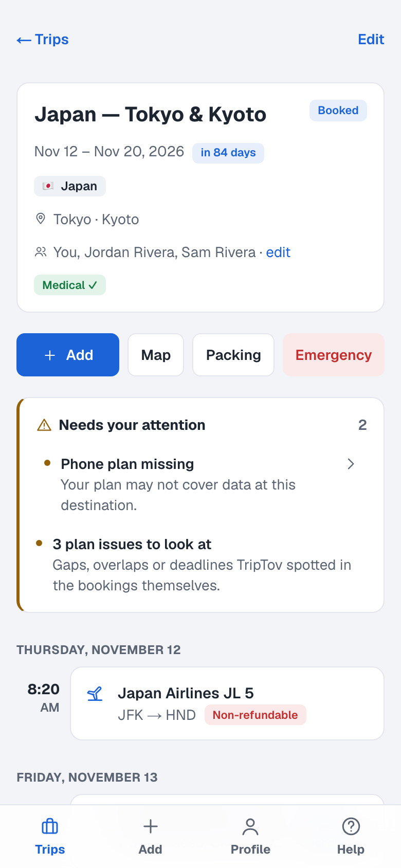Screen dimensions: 401x868
Task: Tap the Medical checked badge
Action: click(70, 285)
